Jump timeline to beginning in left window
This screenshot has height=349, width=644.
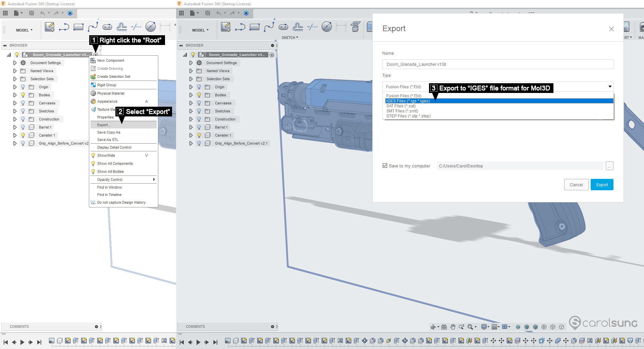click(x=6, y=342)
